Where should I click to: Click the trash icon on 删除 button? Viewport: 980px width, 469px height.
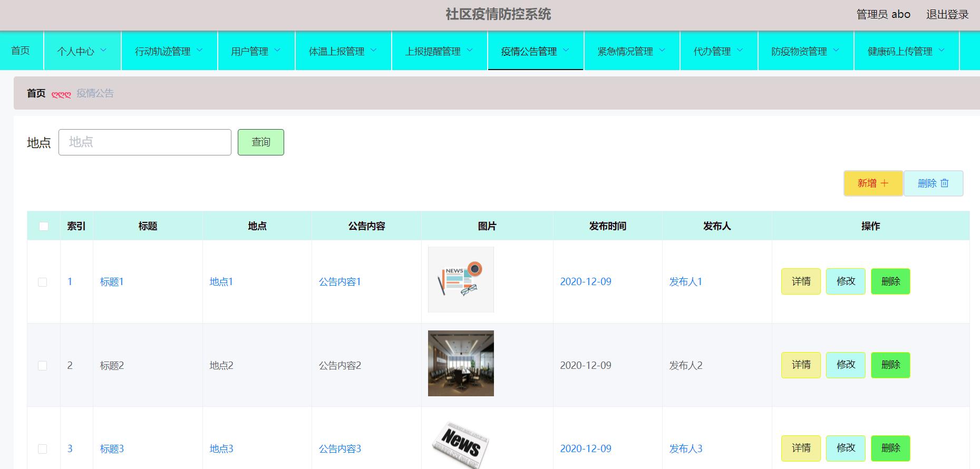pyautogui.click(x=945, y=183)
